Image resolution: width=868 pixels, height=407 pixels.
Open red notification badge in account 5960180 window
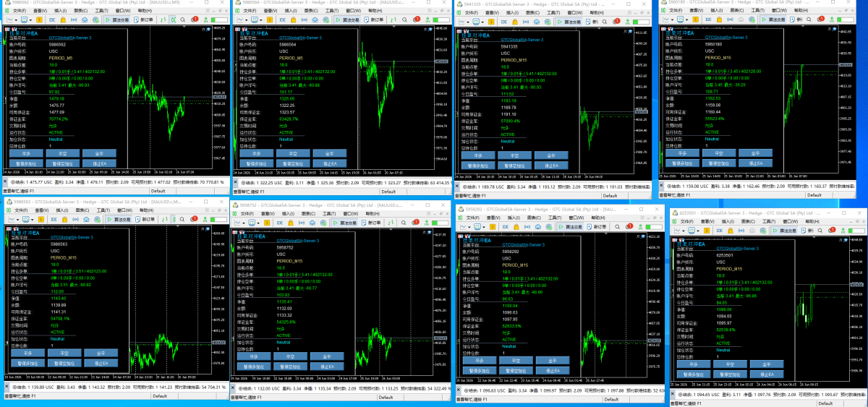(x=822, y=19)
